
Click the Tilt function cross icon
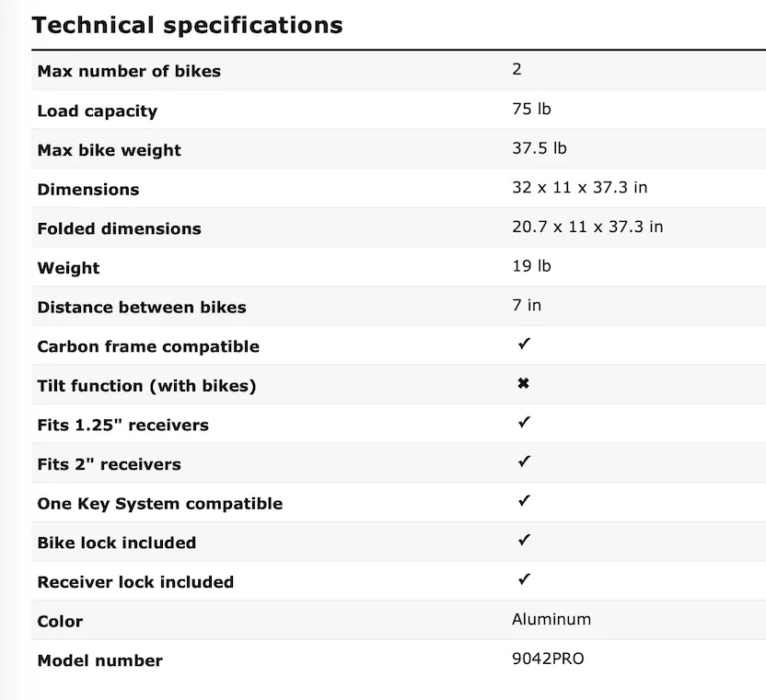[x=523, y=384]
